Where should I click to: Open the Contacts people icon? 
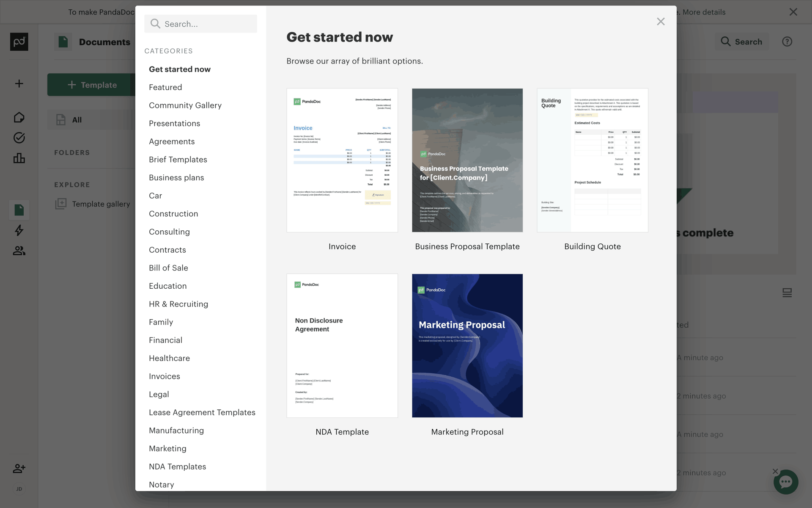19,251
